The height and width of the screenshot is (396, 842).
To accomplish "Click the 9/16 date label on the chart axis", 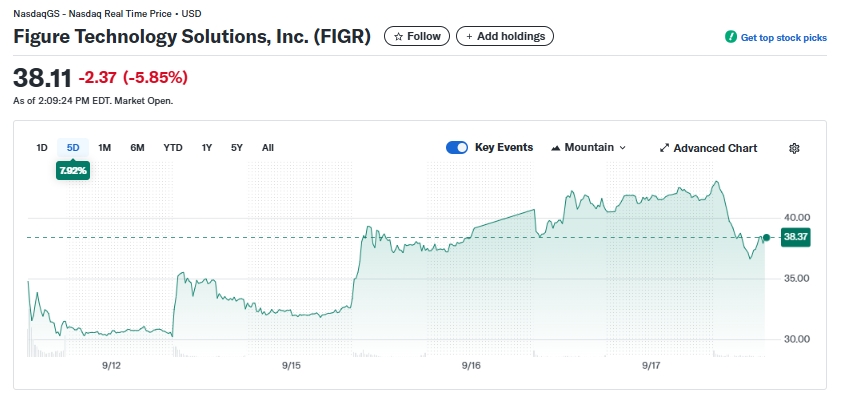I will (470, 366).
